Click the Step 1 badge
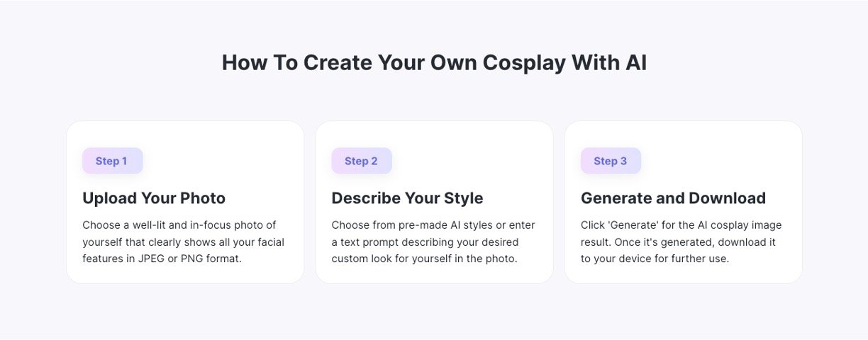The width and height of the screenshot is (868, 340). click(x=112, y=161)
